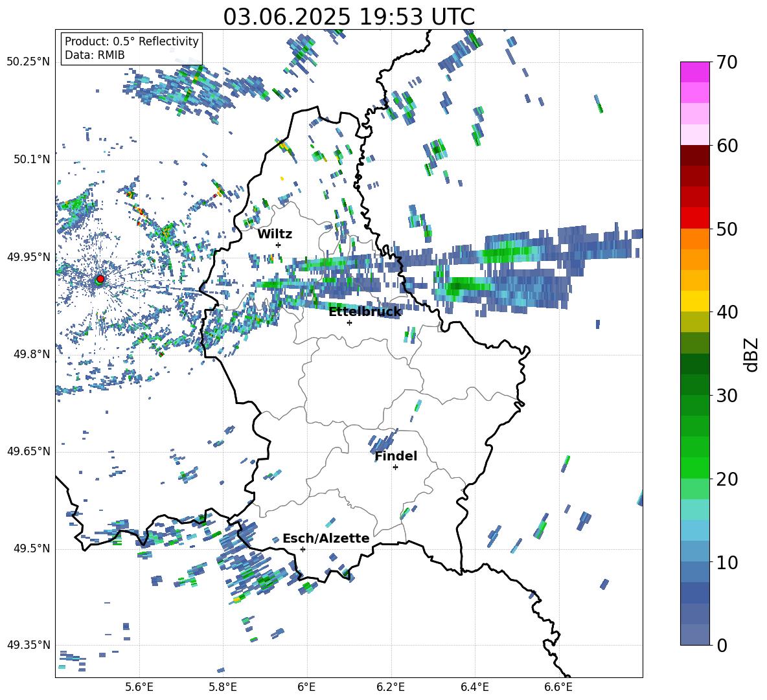This screenshot has height=700, width=767.
Task: Click the cross marker below Ettelbruck
Action: click(349, 322)
